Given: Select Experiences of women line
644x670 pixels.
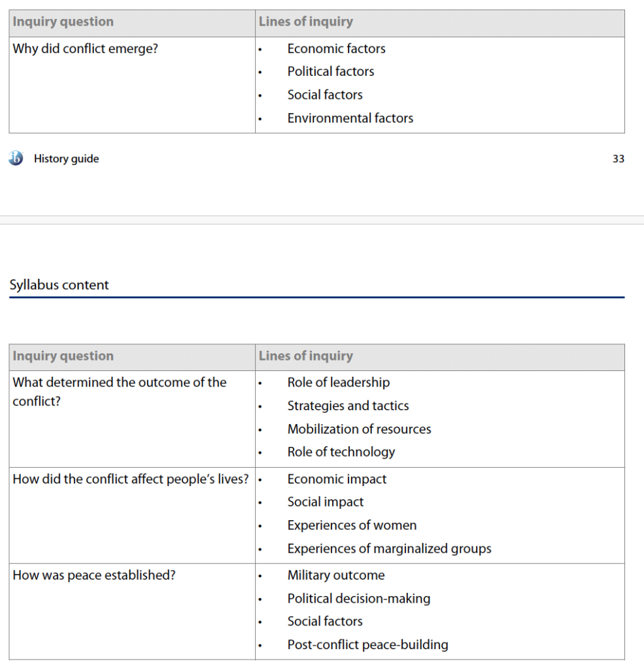Looking at the screenshot, I should 352,525.
